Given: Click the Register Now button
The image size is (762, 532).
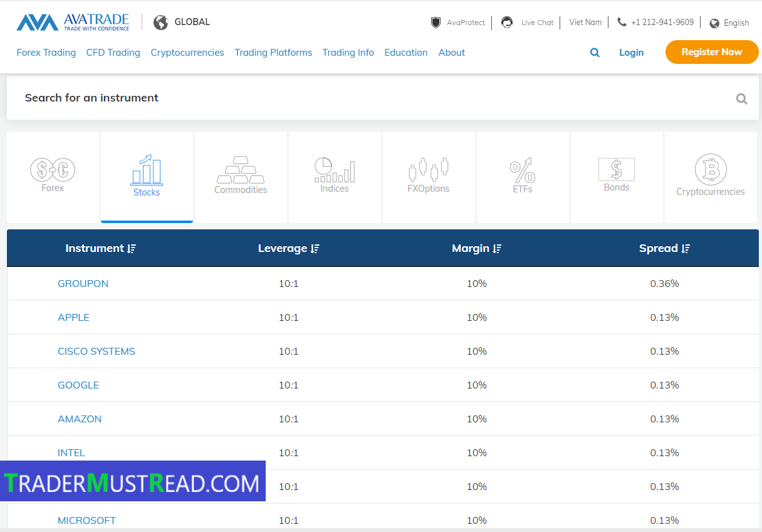Looking at the screenshot, I should [x=712, y=52].
